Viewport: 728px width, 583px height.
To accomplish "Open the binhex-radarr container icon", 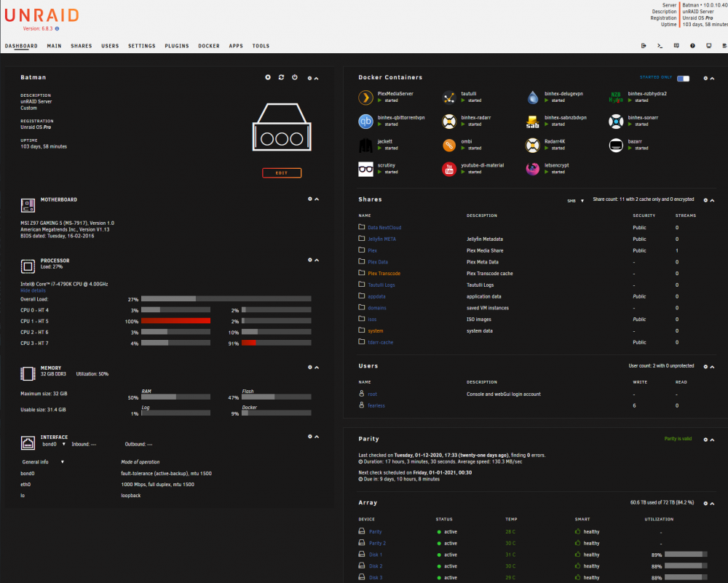I will (449, 122).
